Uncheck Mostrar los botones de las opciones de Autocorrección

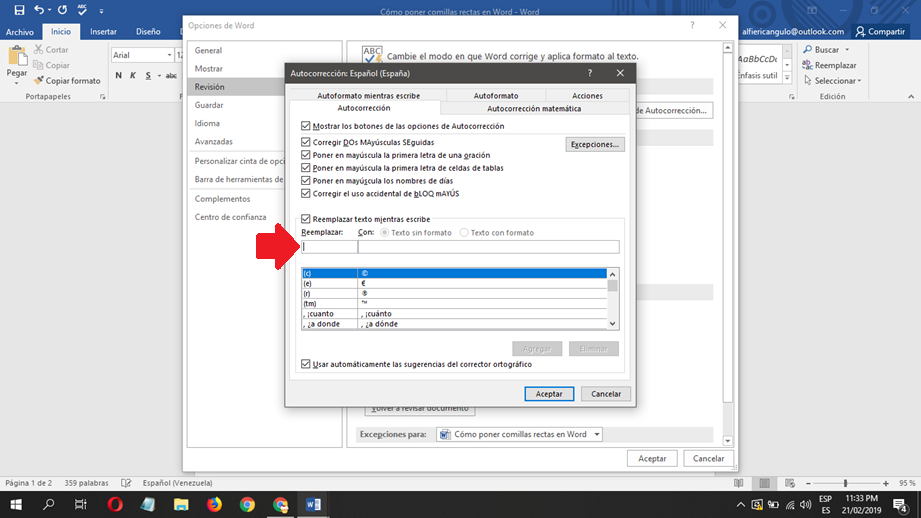305,126
